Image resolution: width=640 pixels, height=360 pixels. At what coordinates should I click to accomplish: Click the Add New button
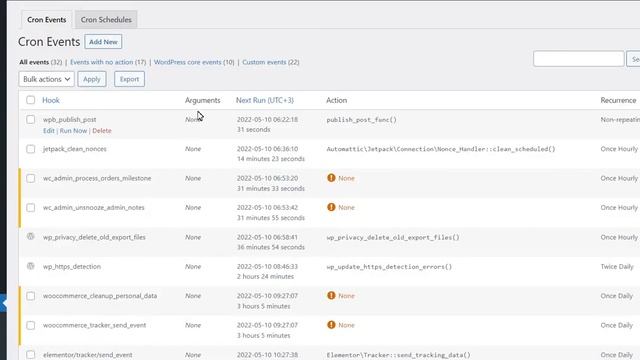103,42
